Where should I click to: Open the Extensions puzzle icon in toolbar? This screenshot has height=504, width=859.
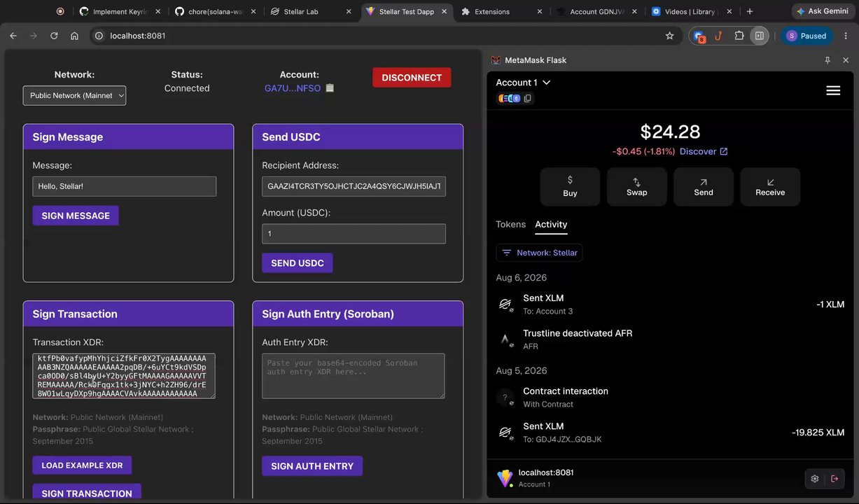[739, 36]
